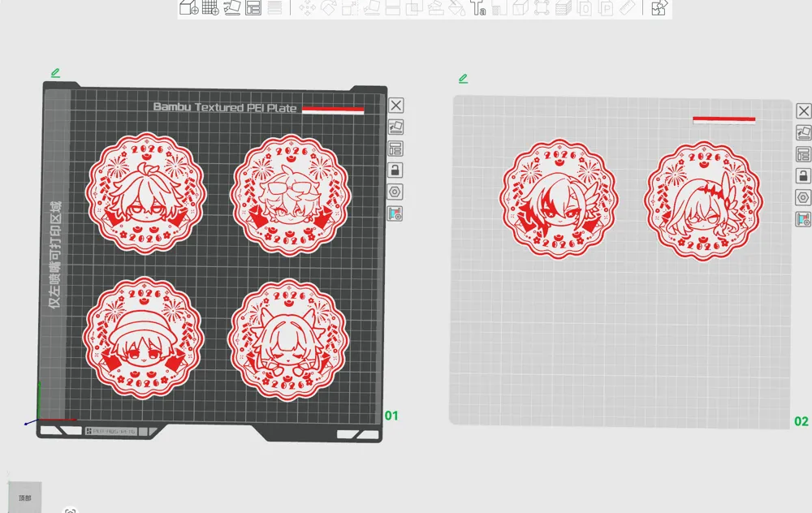The width and height of the screenshot is (812, 513).
Task: Click the 顶部 view cube face
Action: point(25,498)
